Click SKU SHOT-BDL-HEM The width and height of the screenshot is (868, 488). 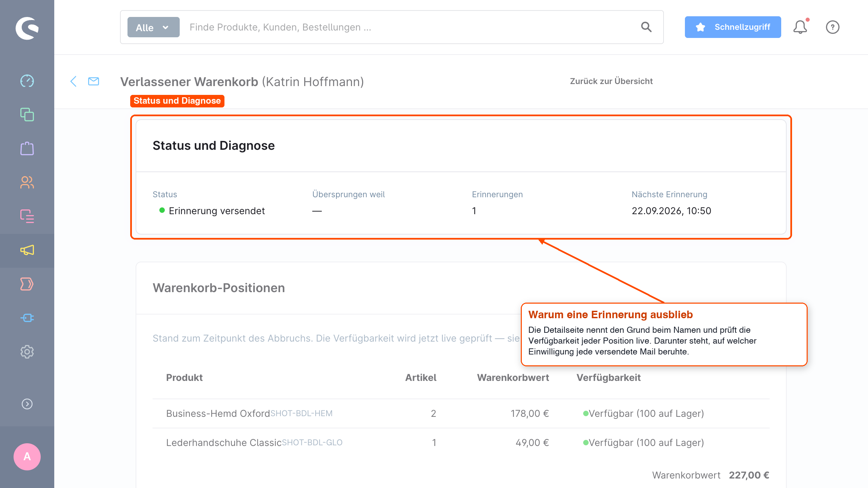[301, 413]
